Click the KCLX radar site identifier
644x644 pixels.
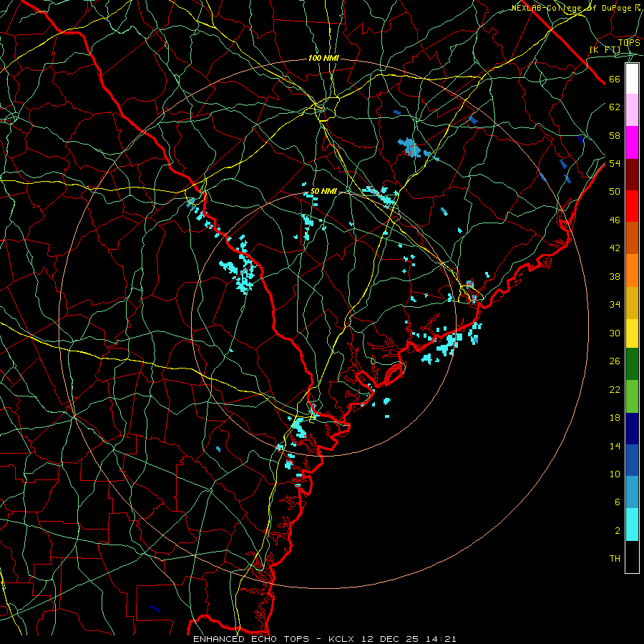pyautogui.click(x=343, y=639)
